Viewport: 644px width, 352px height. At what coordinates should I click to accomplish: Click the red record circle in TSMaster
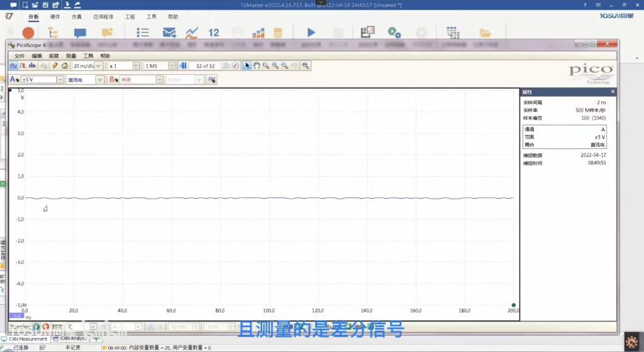pyautogui.click(x=28, y=33)
